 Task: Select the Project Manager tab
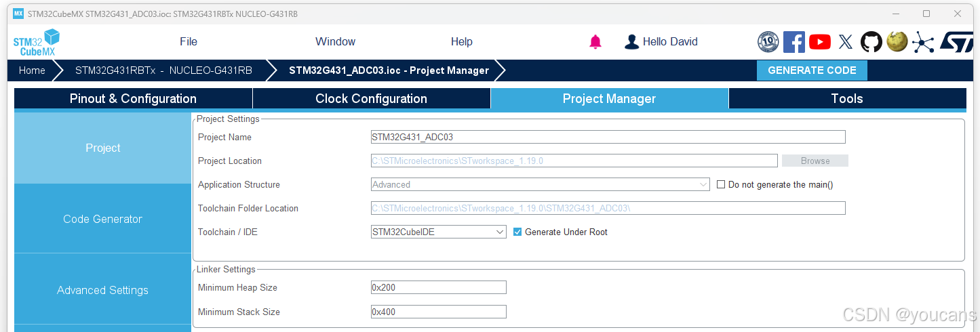tap(610, 99)
